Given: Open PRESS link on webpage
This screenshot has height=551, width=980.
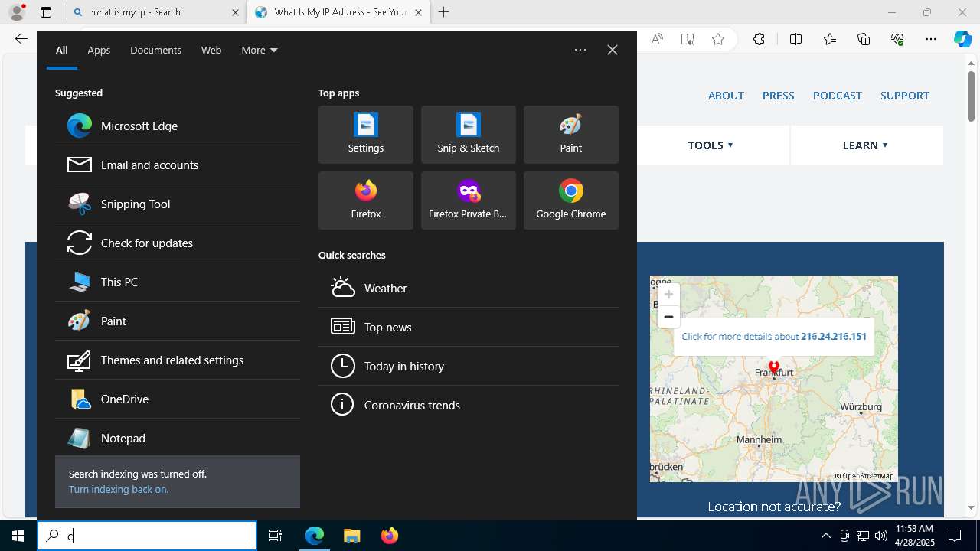Looking at the screenshot, I should pyautogui.click(x=778, y=96).
